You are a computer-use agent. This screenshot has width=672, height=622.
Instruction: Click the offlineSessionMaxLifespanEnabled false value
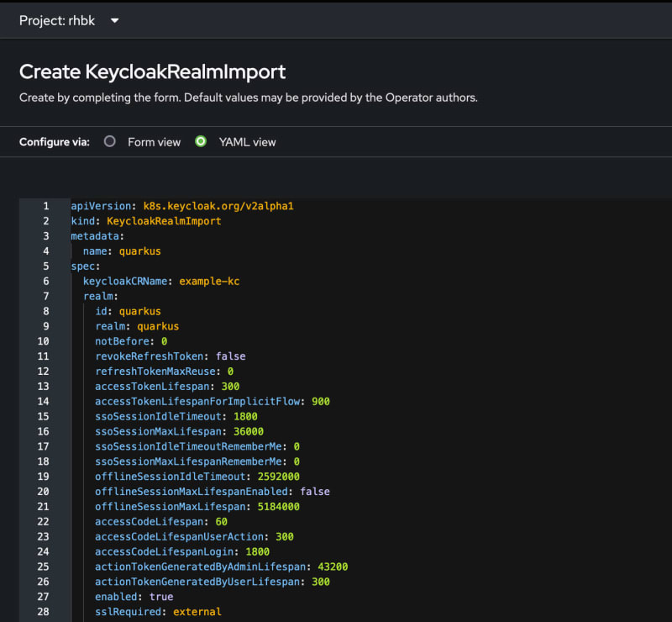[x=315, y=492]
